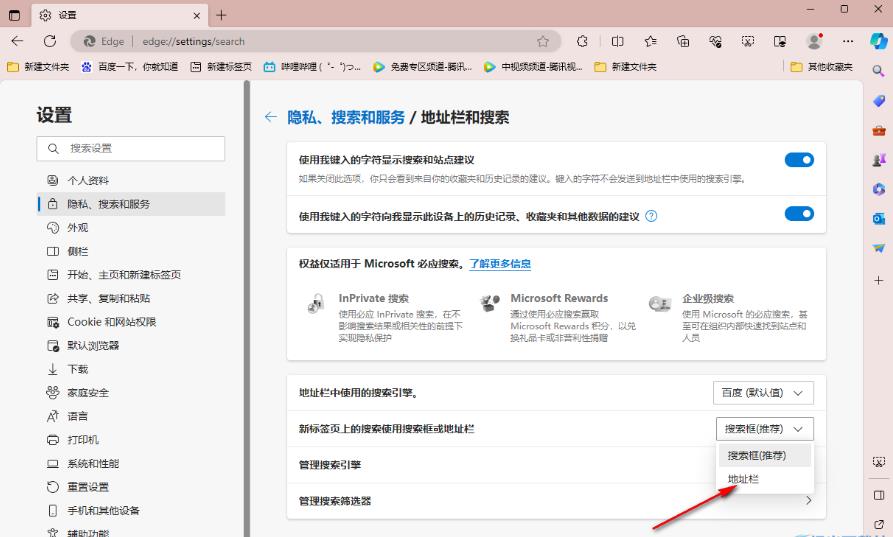Add a sidebar app with plus icon

[879, 280]
